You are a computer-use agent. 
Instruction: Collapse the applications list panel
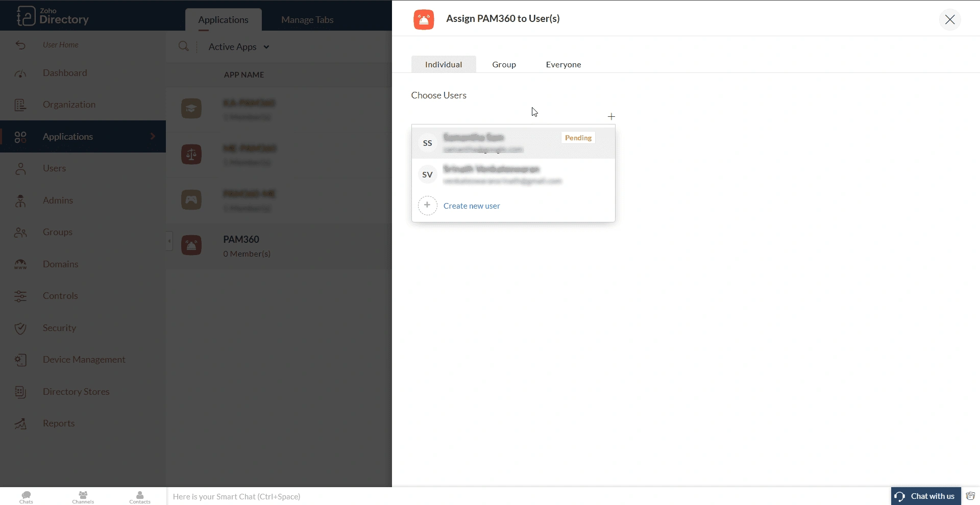pos(168,241)
